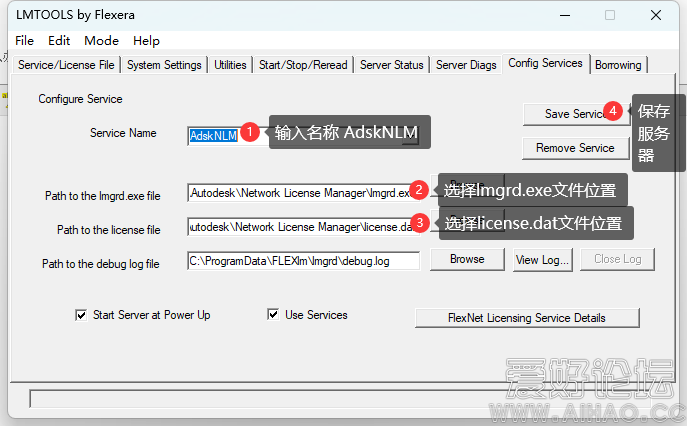Open FlexNet Licensing Service Details
This screenshot has height=426, width=687.
point(526,318)
